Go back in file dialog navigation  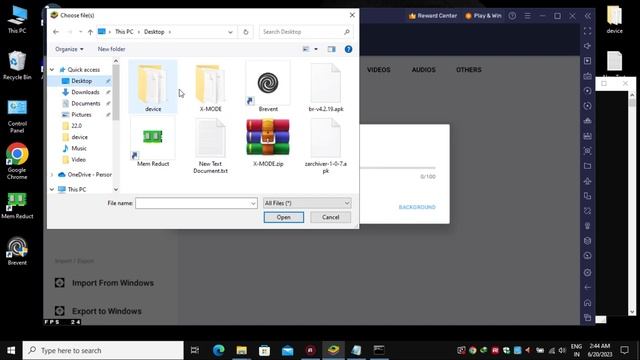pos(56,32)
